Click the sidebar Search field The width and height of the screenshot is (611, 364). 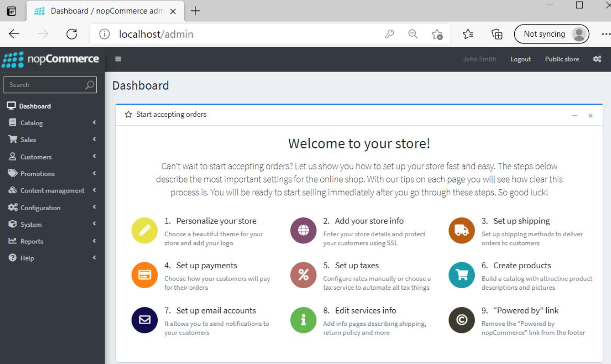tap(50, 85)
